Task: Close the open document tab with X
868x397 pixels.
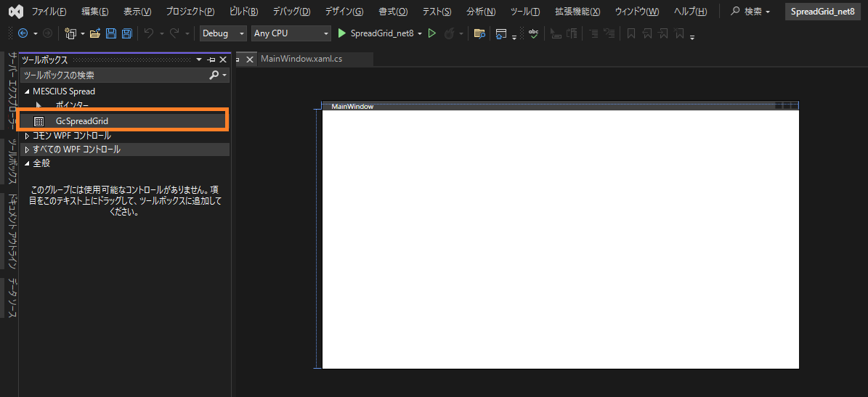Action: [250, 60]
